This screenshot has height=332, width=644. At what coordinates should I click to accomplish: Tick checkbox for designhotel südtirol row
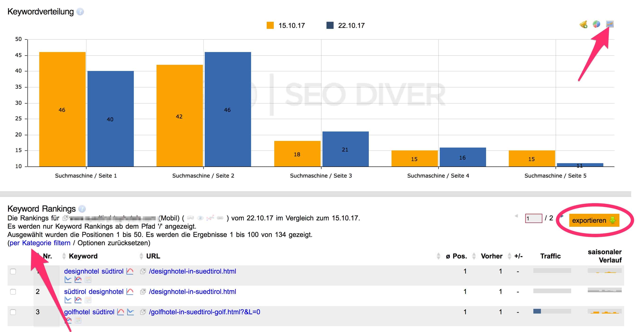point(13,271)
